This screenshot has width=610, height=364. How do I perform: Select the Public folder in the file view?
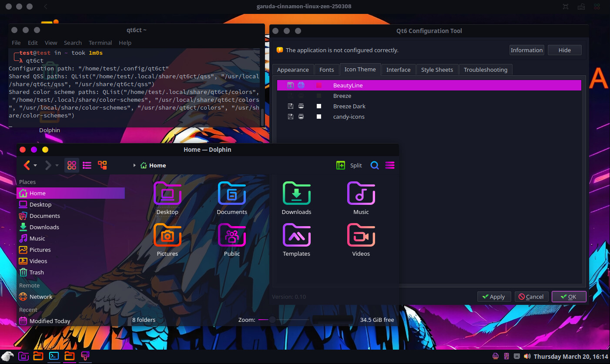tap(232, 240)
